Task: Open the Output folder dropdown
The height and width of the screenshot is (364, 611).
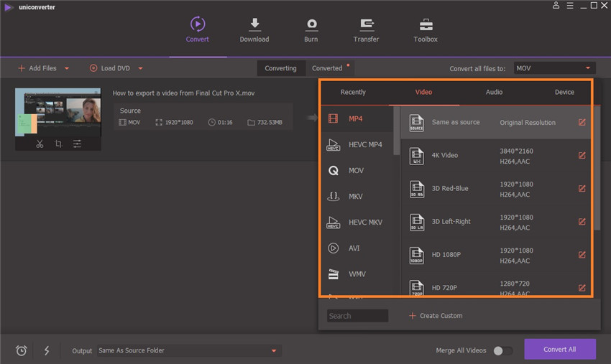Action: coord(188,350)
